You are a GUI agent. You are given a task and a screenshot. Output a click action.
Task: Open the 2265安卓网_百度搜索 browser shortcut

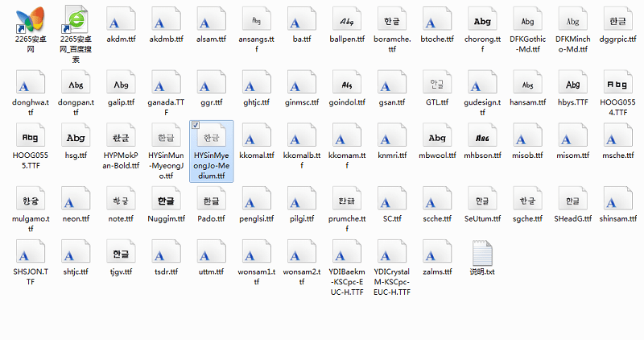click(x=76, y=20)
